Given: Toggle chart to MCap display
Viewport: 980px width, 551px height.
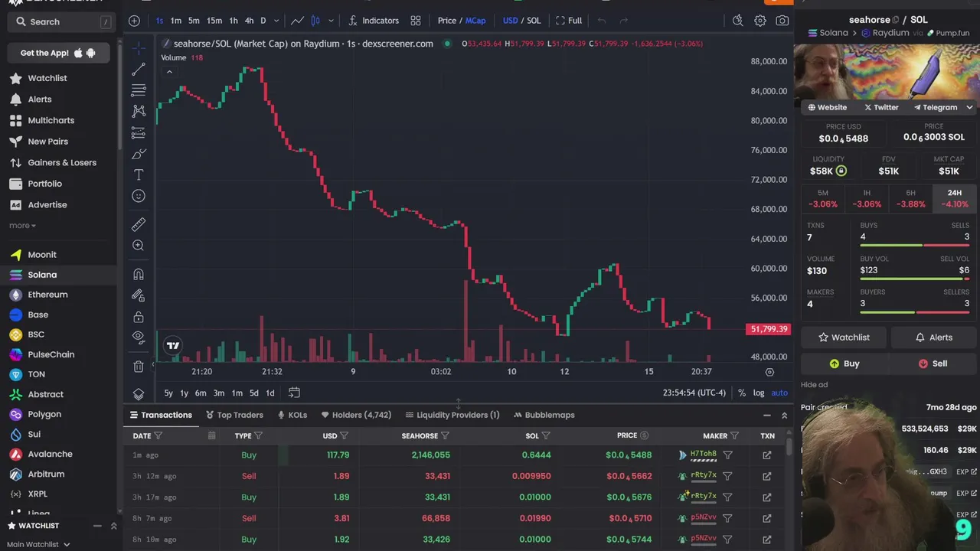Looking at the screenshot, I should [475, 21].
